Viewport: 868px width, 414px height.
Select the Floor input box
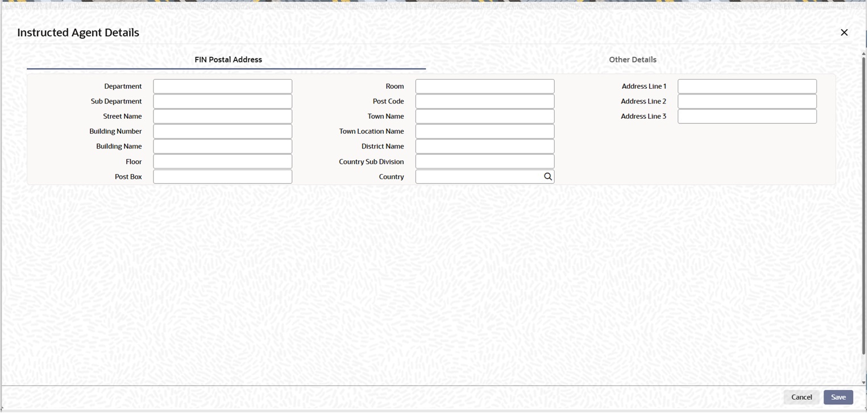(223, 162)
